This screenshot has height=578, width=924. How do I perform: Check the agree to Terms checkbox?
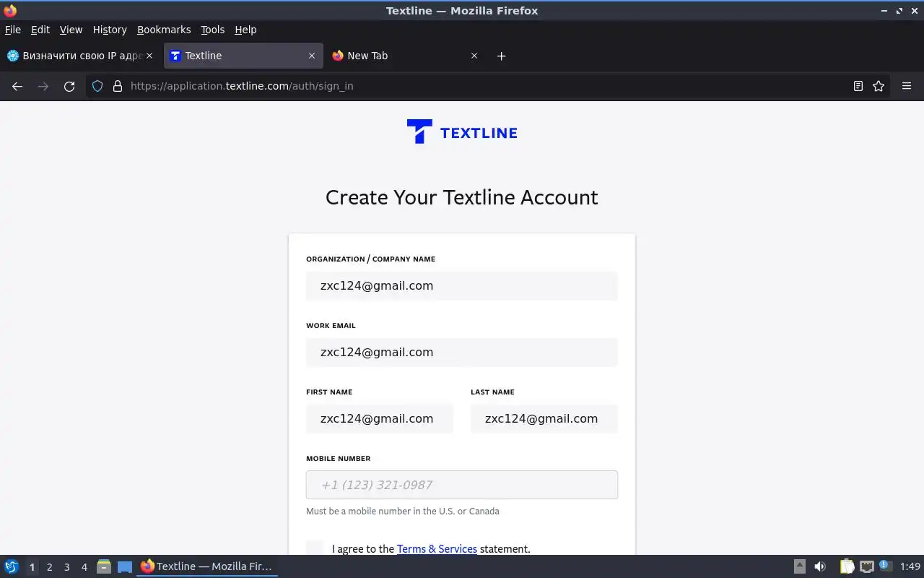click(315, 548)
